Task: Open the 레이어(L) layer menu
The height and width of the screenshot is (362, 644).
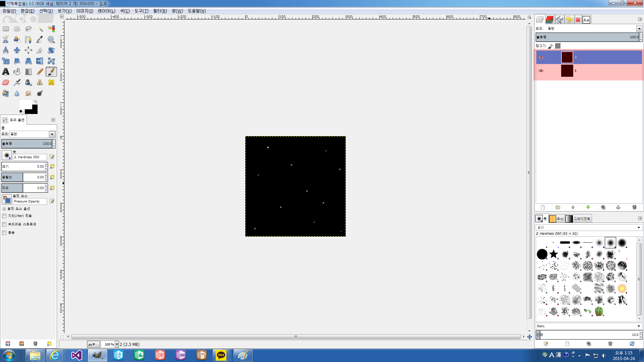Action: click(106, 11)
